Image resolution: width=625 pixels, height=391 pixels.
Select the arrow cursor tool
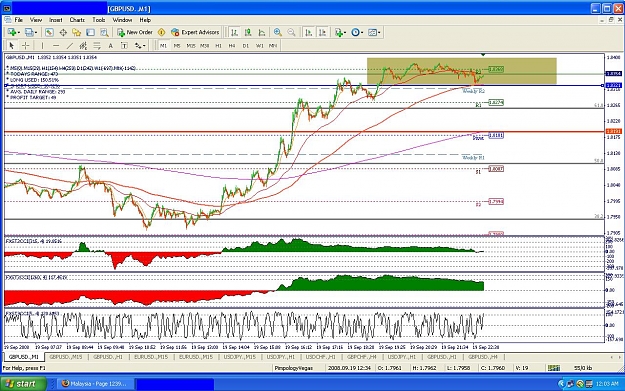[12, 45]
